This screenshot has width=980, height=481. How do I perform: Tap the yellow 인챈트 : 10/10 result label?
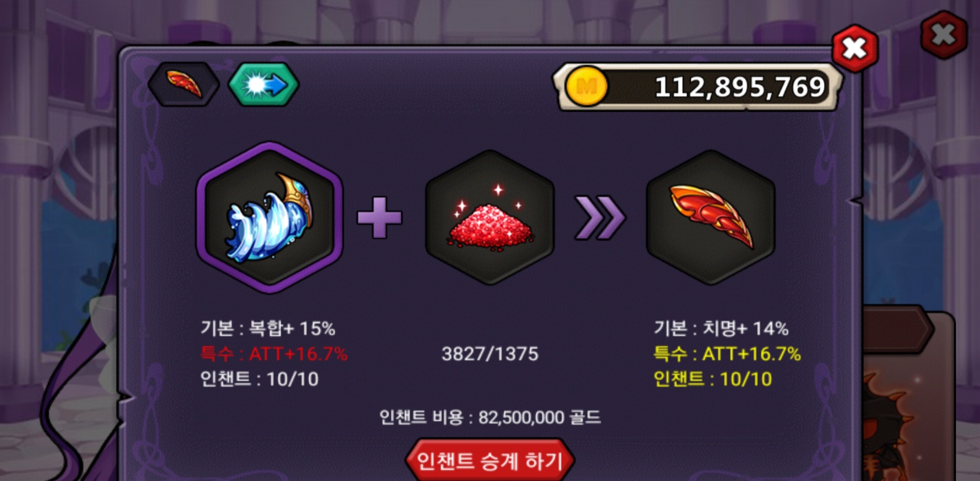(x=713, y=379)
